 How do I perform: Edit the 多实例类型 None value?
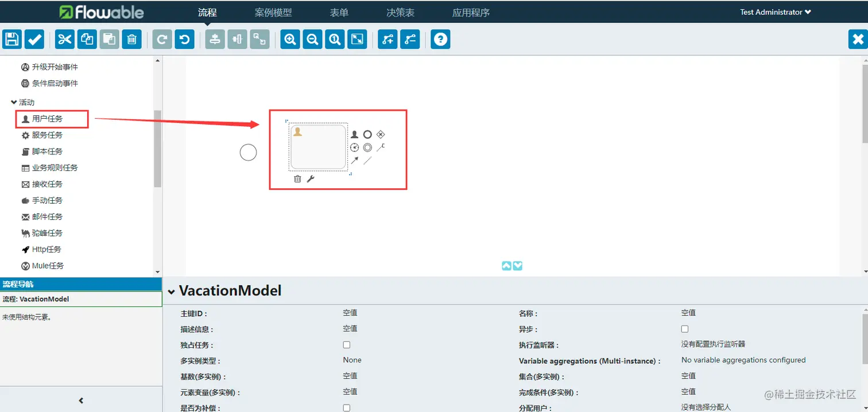pos(352,360)
